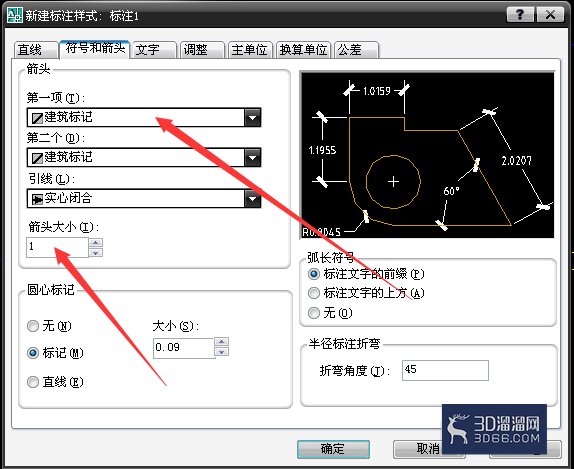Select 无(O) arc length symbol option

click(330, 313)
